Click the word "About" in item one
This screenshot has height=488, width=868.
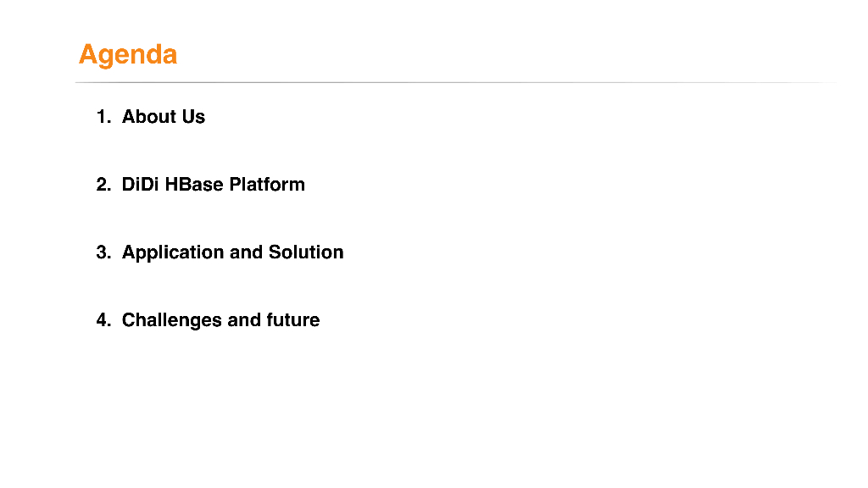148,117
